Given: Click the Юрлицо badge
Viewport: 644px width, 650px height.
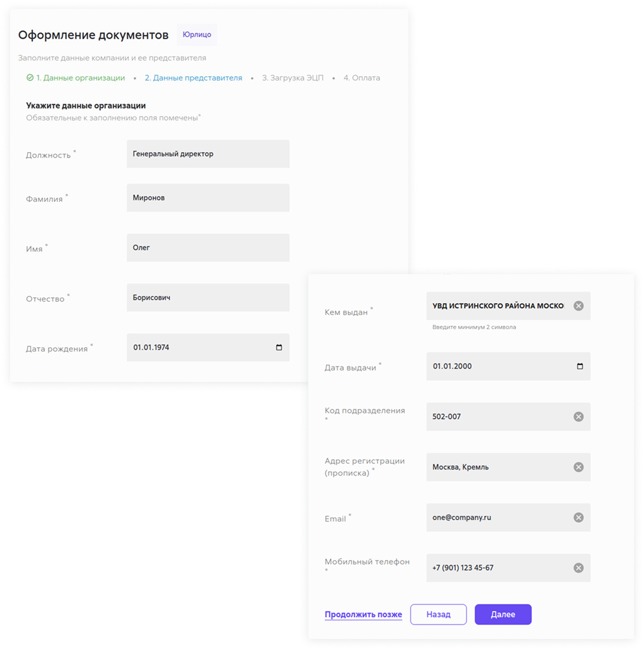Looking at the screenshot, I should pos(197,34).
